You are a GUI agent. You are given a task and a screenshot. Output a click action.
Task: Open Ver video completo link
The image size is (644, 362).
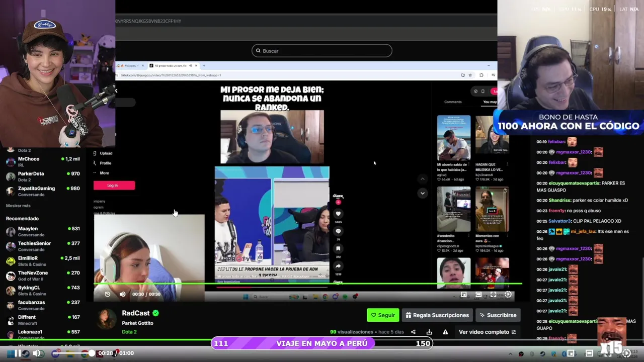tap(487, 332)
